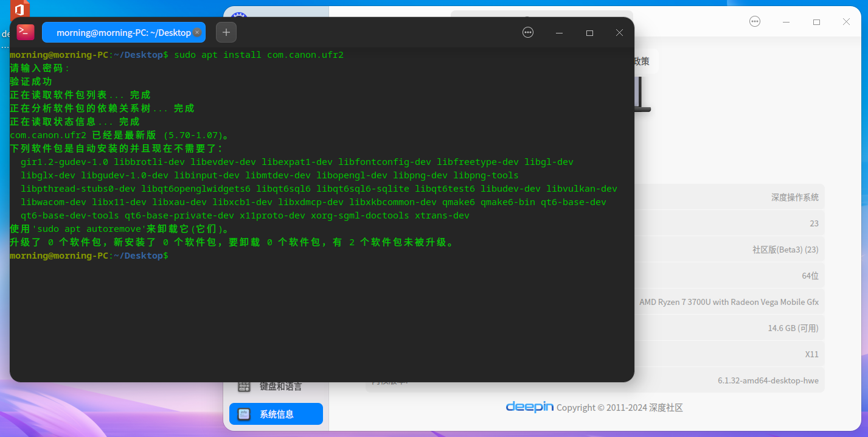Close the terminal window
Viewport: 868px width, 437px height.
[619, 33]
